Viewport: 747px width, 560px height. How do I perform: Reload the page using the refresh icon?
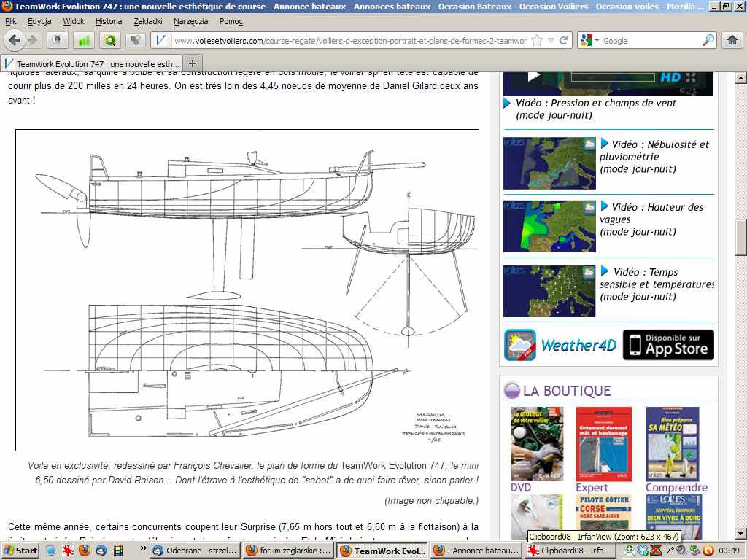tap(563, 41)
